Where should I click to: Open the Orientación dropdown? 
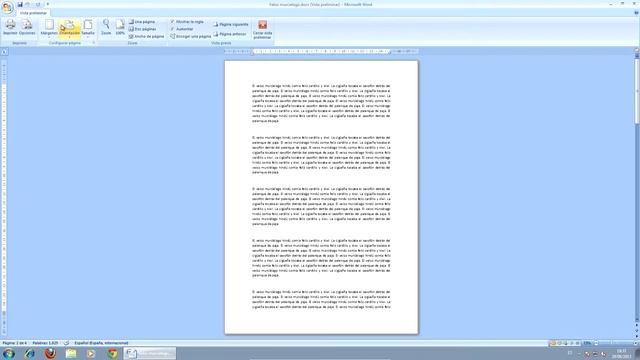[x=69, y=28]
